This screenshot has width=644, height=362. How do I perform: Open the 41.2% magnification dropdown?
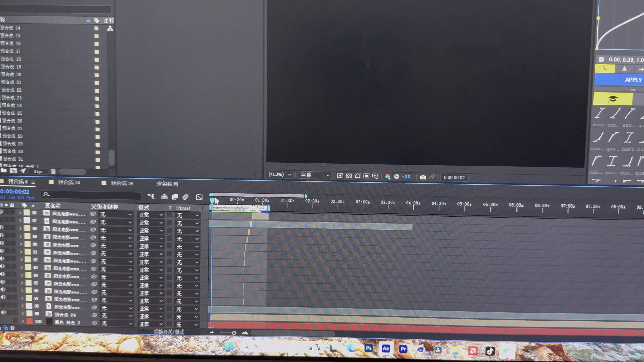[280, 174]
